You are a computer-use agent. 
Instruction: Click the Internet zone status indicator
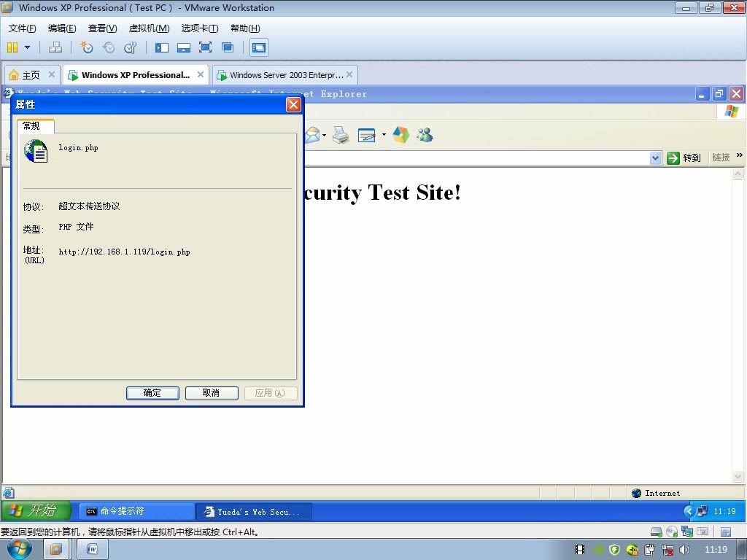(x=656, y=493)
